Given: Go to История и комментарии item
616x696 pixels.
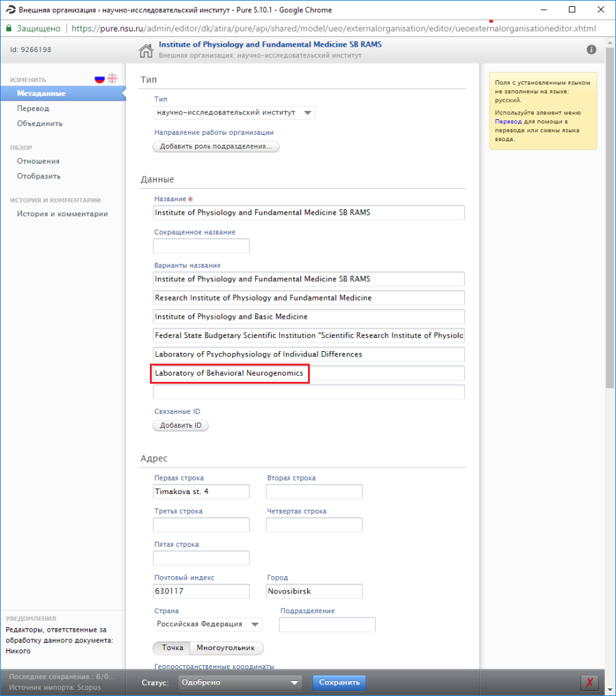Looking at the screenshot, I should (x=62, y=214).
